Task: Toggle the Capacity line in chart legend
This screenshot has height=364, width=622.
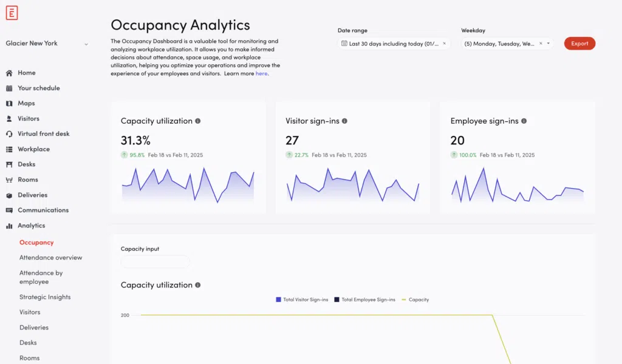Action: pos(415,299)
